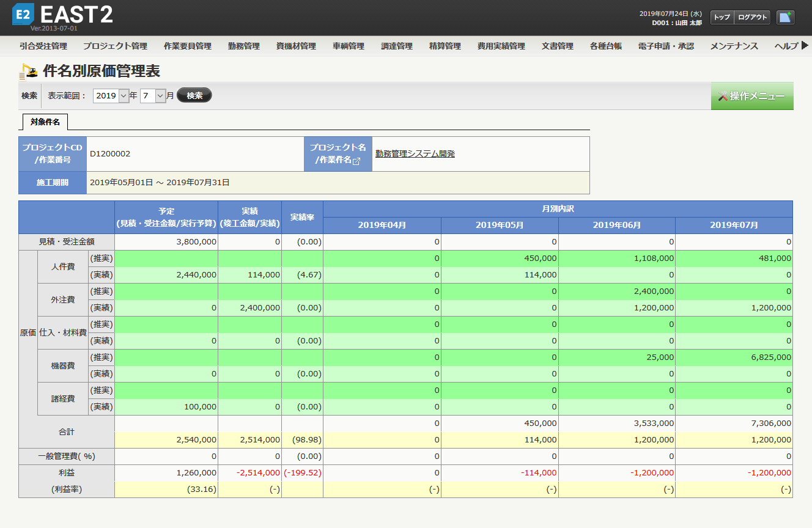Click the 1,260,000 planned profit cell
Image resolution: width=812 pixels, height=528 pixels.
166,473
